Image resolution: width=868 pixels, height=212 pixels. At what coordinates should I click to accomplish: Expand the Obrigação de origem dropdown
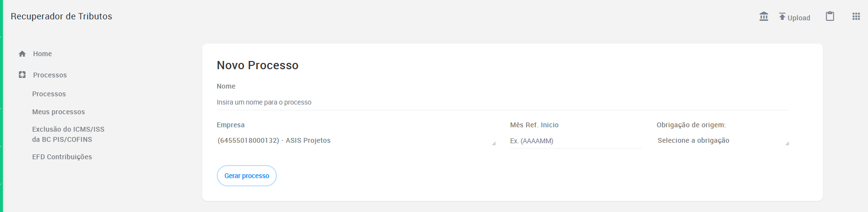pos(723,140)
